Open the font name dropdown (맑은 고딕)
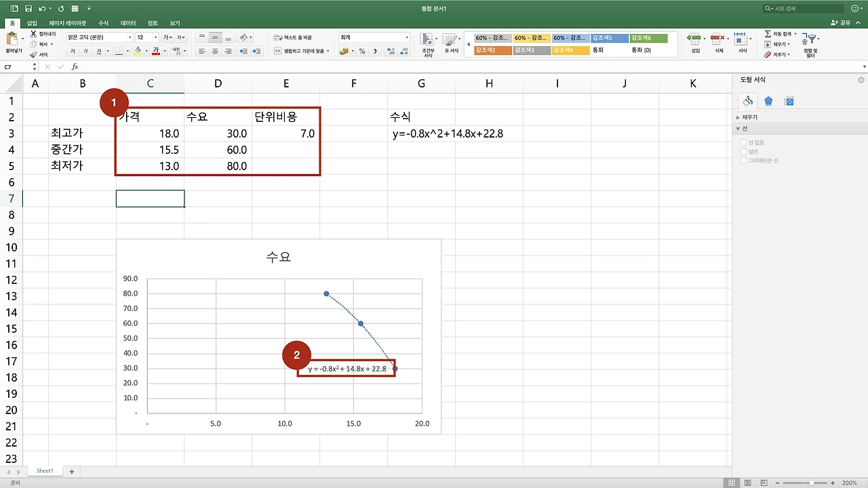The image size is (868, 488). coord(129,37)
